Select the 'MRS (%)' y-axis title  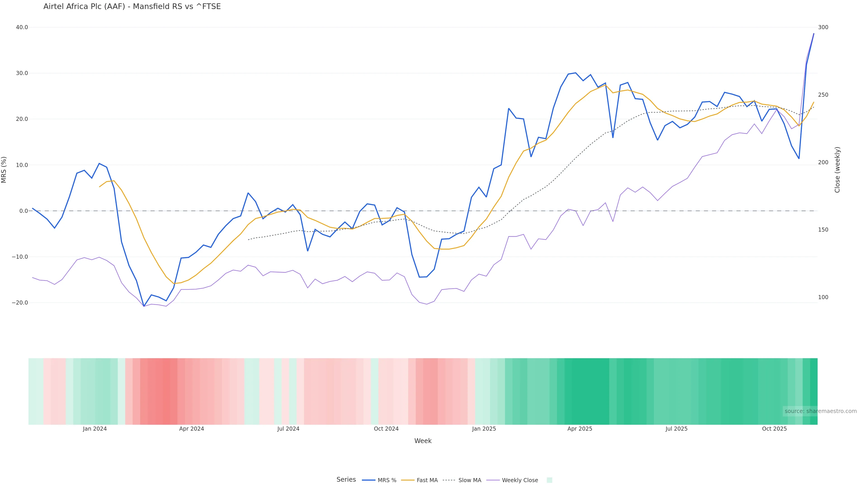click(4, 169)
